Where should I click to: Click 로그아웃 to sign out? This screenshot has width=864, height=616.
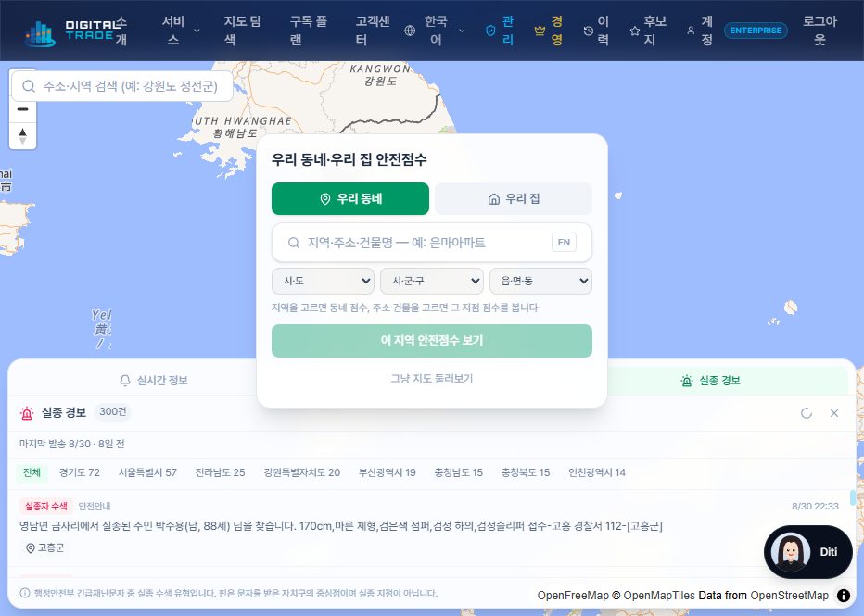820,31
